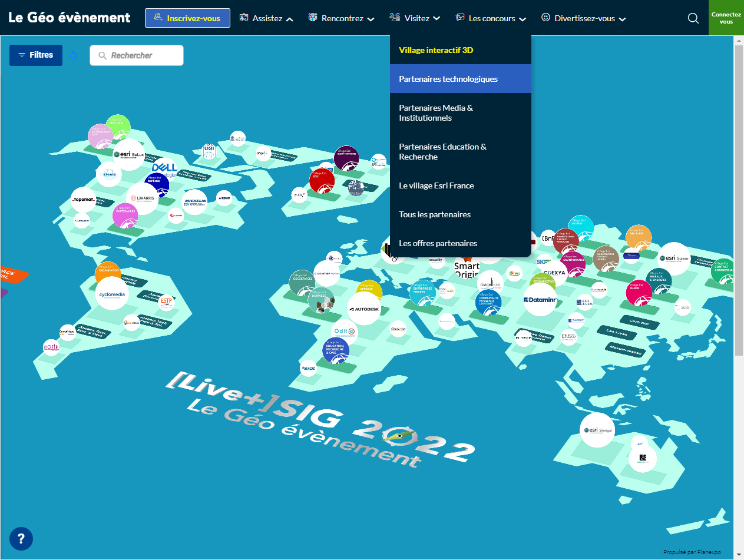
Task: Click the Inscrivez-vous button
Action: tap(187, 18)
